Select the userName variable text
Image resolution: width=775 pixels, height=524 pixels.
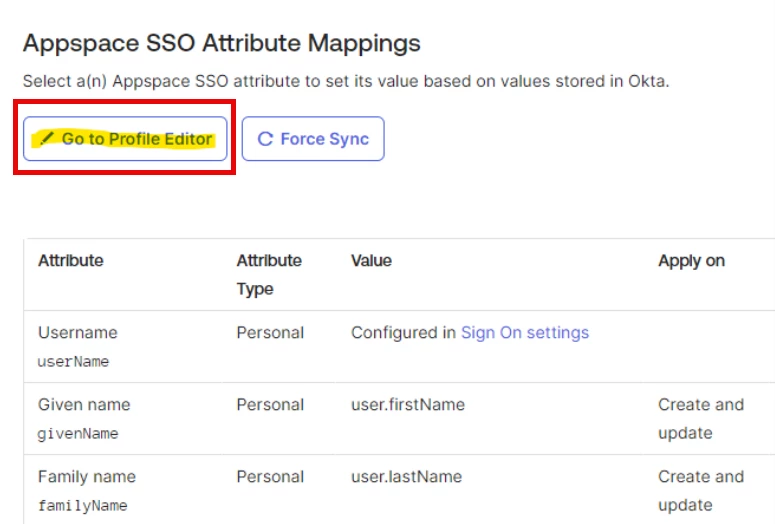[73, 361]
